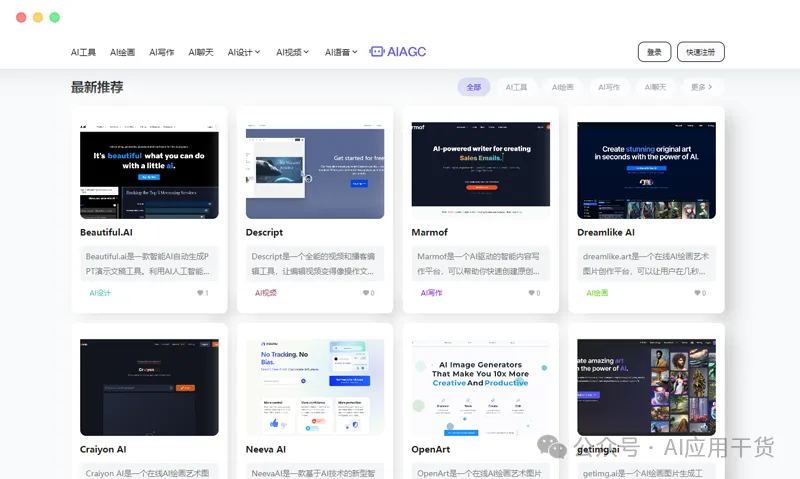
Task: Open the OpenArt preview thumbnail
Action: [481, 387]
